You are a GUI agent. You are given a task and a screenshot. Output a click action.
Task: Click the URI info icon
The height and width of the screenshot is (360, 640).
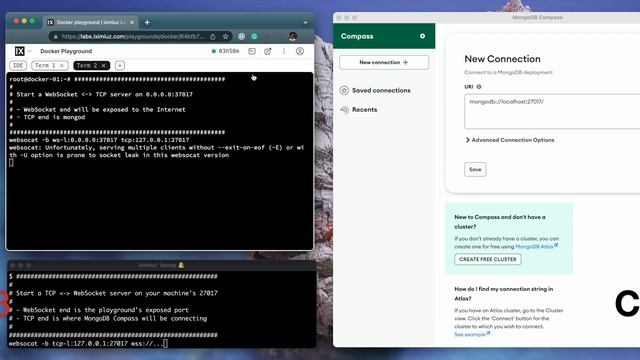(x=479, y=87)
